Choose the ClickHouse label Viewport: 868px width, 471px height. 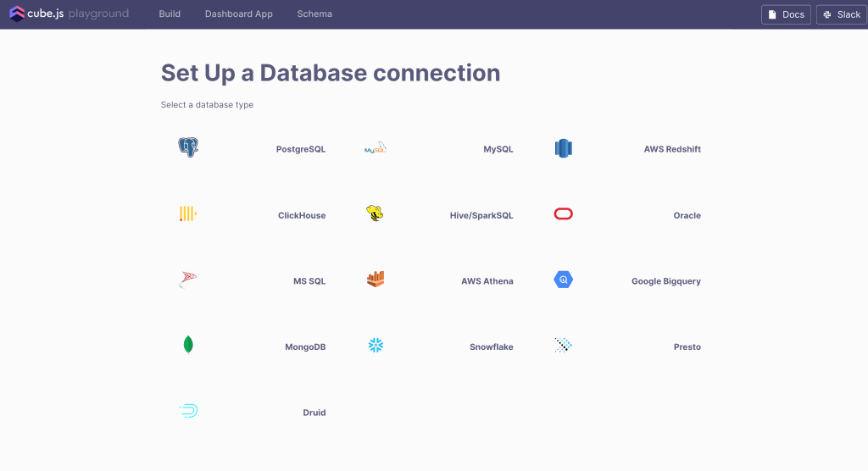click(302, 215)
